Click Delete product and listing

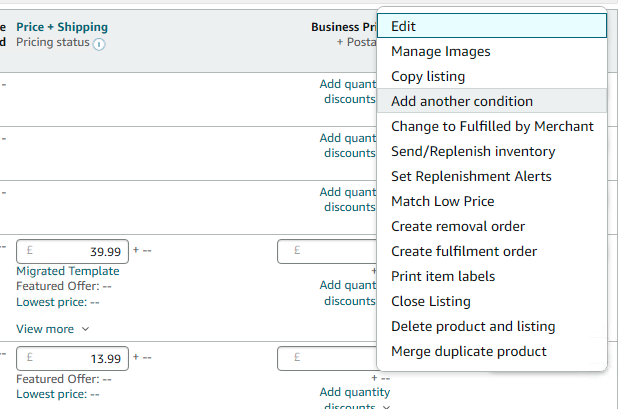[x=473, y=326]
